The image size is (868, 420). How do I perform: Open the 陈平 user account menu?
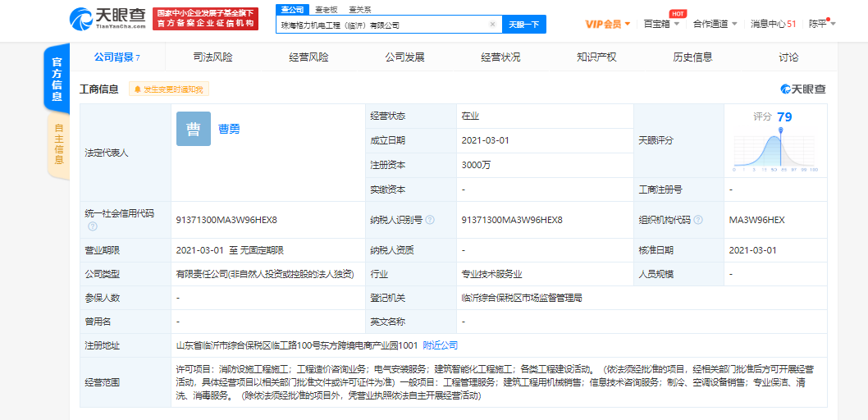822,24
